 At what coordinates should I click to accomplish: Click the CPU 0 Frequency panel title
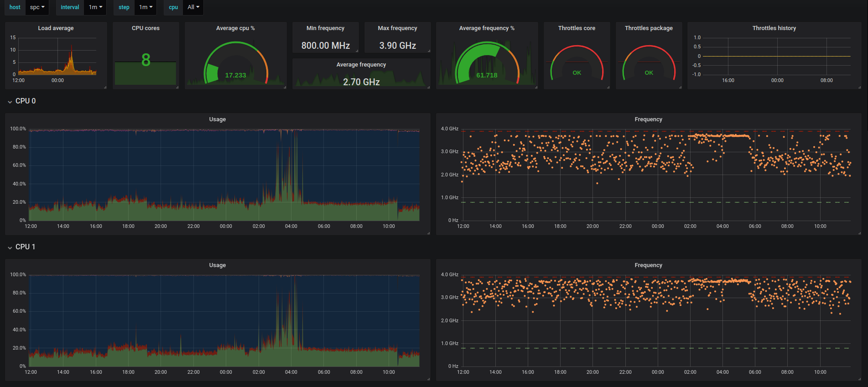point(648,119)
